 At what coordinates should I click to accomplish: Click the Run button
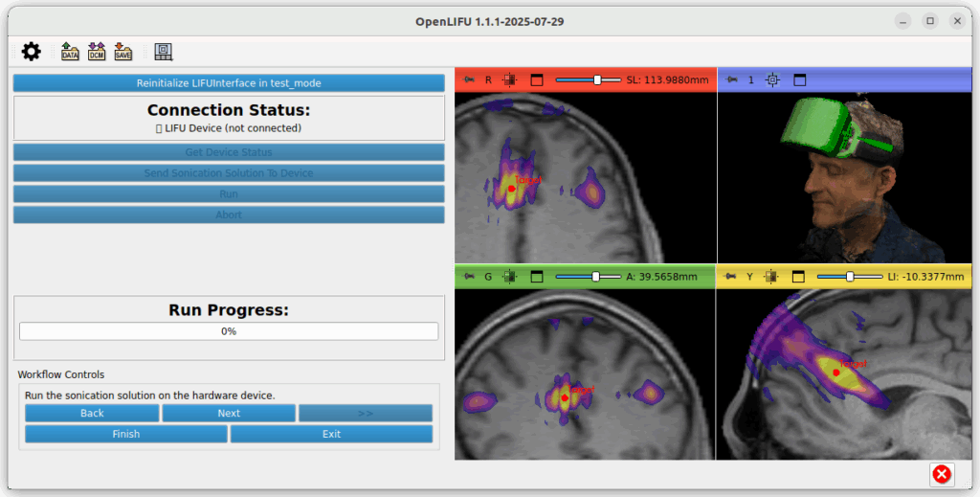(229, 193)
